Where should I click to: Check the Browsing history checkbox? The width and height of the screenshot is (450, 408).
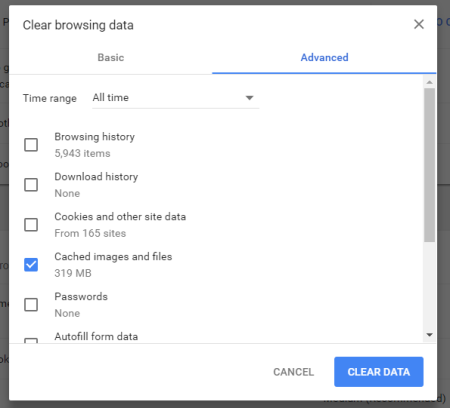pos(31,145)
